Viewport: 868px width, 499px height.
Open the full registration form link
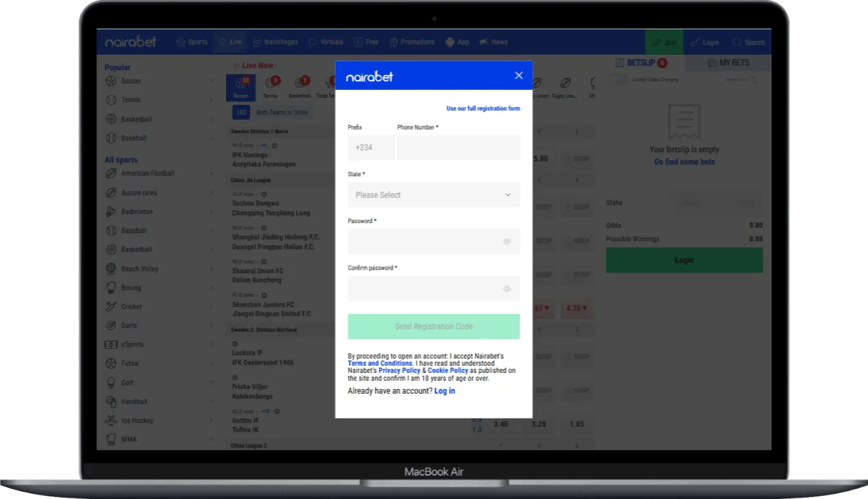point(483,108)
